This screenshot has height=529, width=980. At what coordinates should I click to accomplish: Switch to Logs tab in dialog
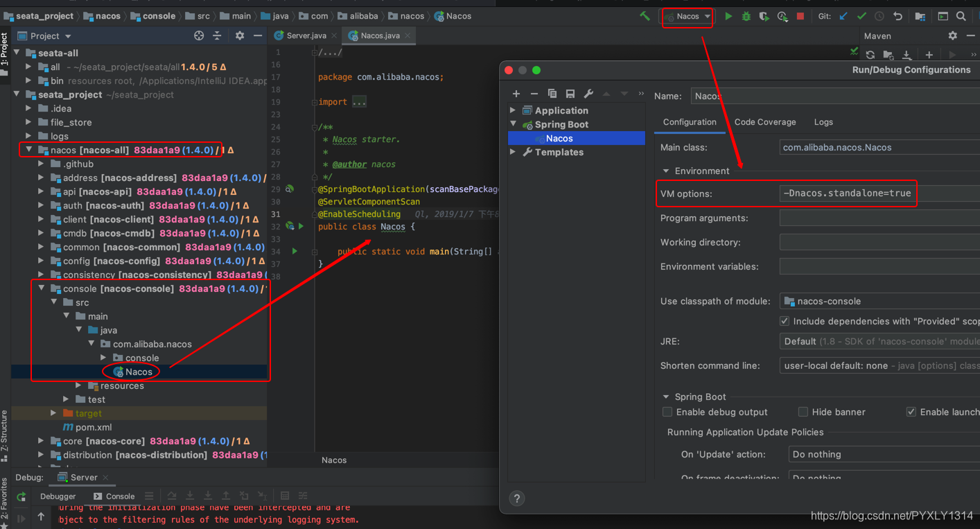[x=823, y=122]
